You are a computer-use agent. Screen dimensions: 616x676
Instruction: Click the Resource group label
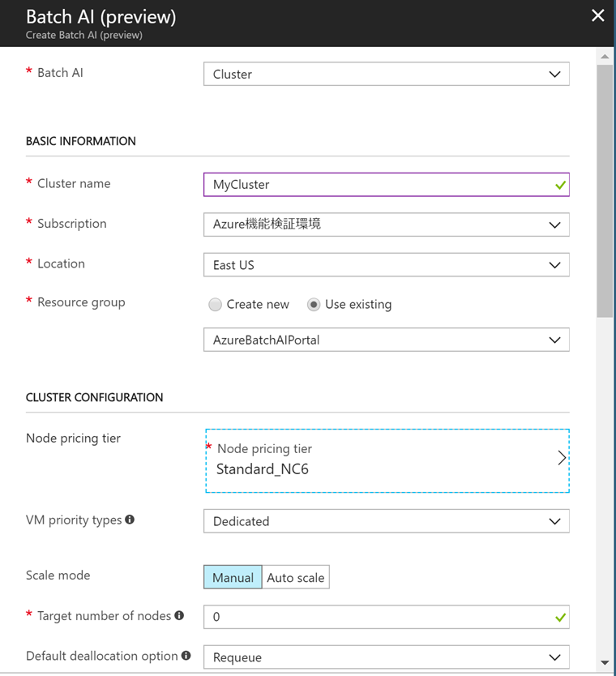[81, 302]
